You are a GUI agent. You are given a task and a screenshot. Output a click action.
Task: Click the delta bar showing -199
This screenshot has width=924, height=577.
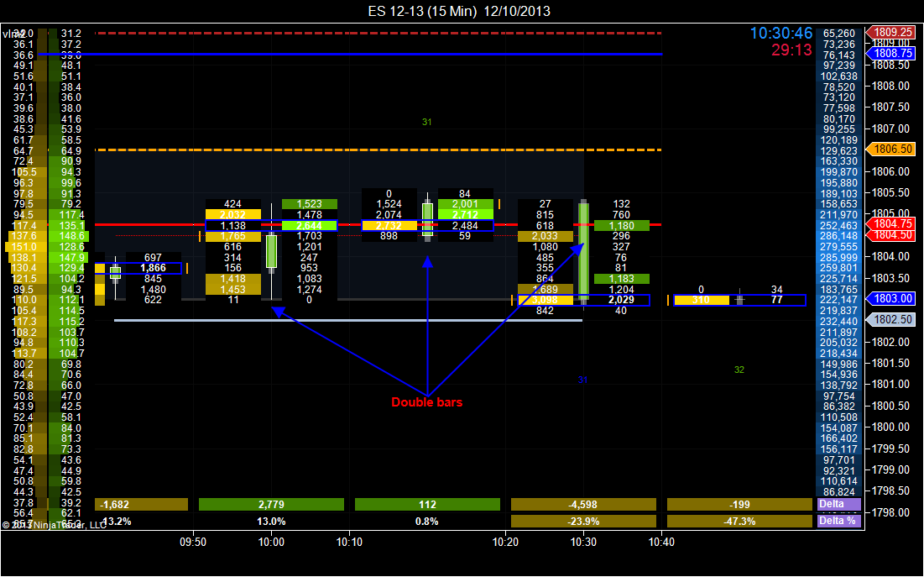coord(739,505)
